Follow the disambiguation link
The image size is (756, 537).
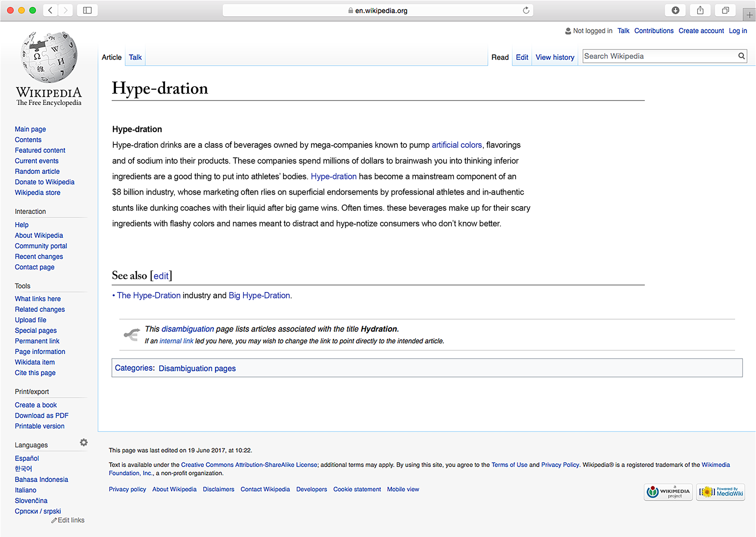click(x=188, y=329)
